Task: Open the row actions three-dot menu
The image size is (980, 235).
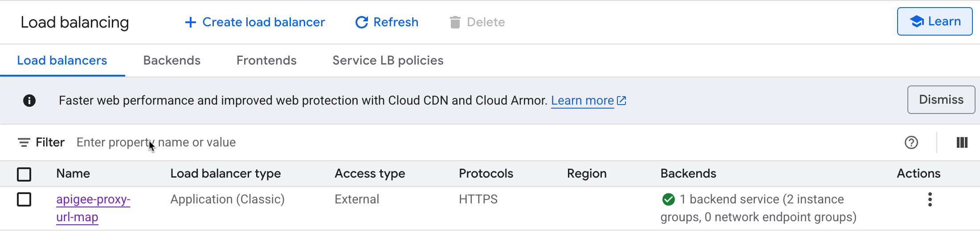Action: click(930, 199)
